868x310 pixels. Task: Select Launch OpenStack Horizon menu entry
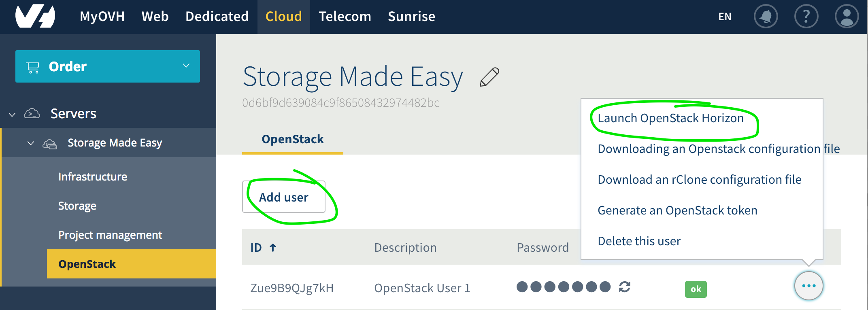[x=670, y=118]
